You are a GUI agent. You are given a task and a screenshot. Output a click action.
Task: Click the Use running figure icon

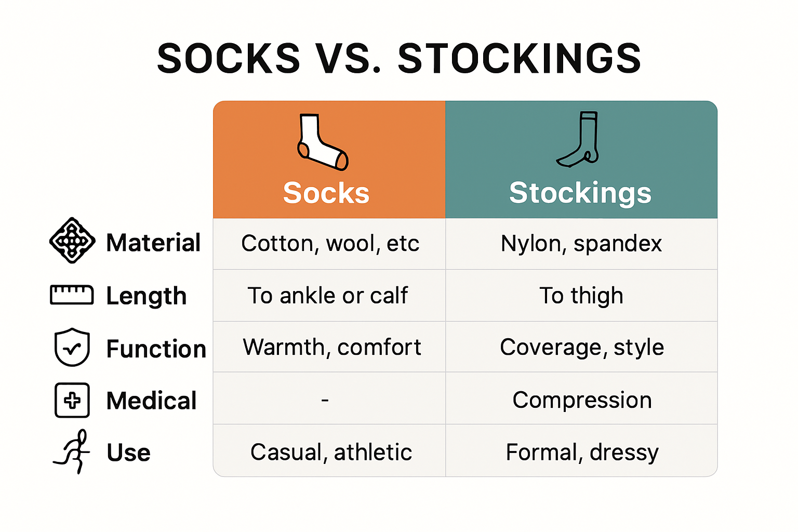[73, 451]
